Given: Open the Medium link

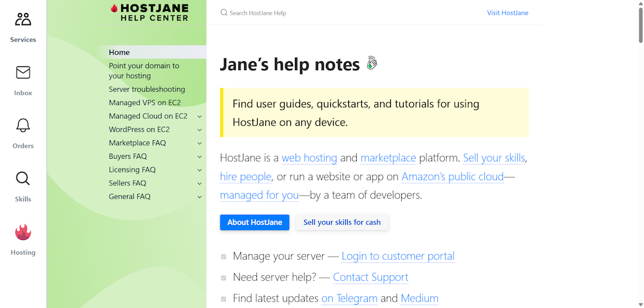Looking at the screenshot, I should (x=419, y=298).
